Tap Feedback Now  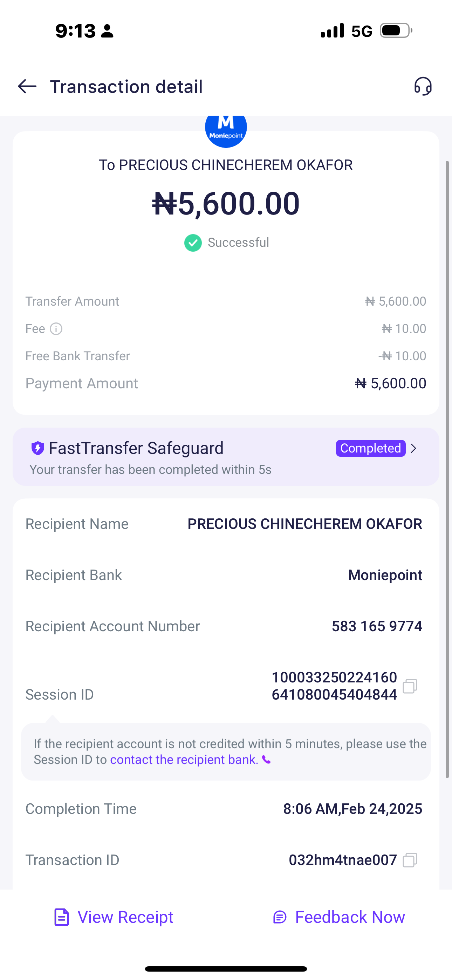[x=350, y=917]
